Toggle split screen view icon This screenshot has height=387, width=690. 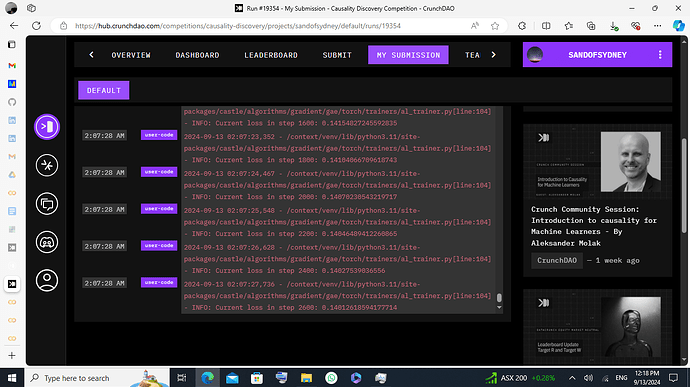pyautogui.click(x=546, y=26)
